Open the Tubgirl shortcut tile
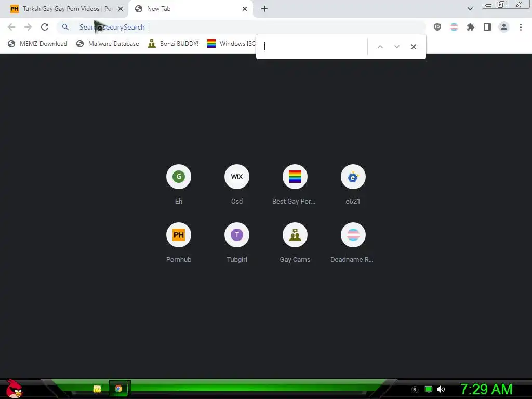The width and height of the screenshot is (532, 399). [237, 243]
